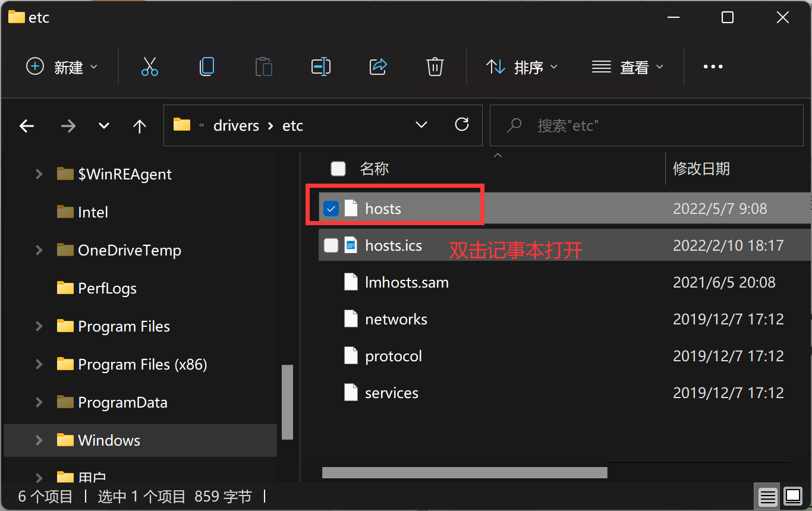This screenshot has height=511, width=812.
Task: Click date 2022/5/7 9:08 of hosts
Action: point(720,209)
